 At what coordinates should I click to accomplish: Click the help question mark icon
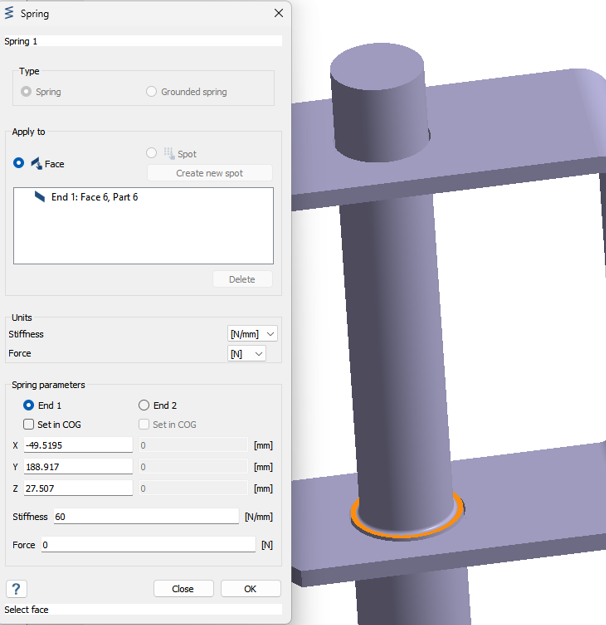[16, 589]
